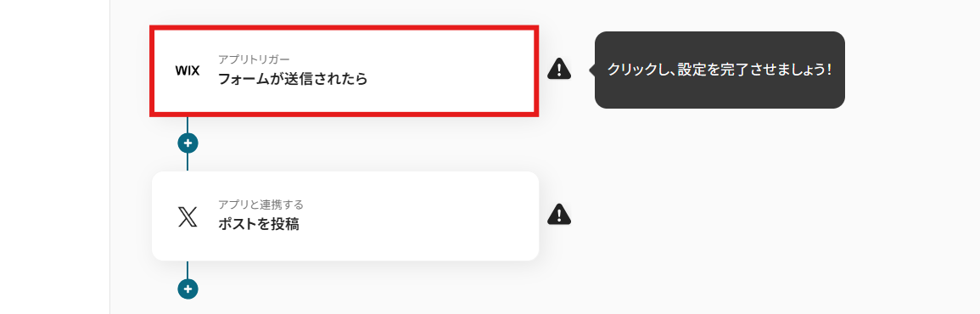The height and width of the screenshot is (314, 980).
Task: Select the アプリトリガー label text
Action: click(x=254, y=59)
